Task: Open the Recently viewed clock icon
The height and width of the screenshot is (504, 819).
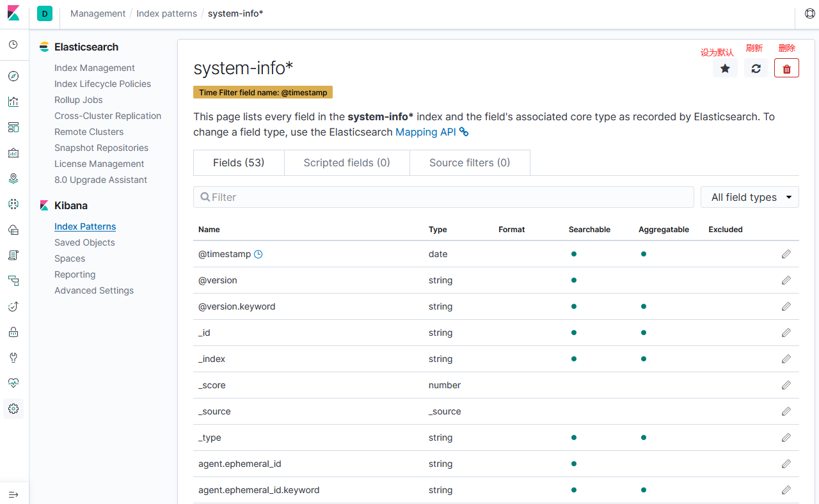Action: pyautogui.click(x=13, y=44)
